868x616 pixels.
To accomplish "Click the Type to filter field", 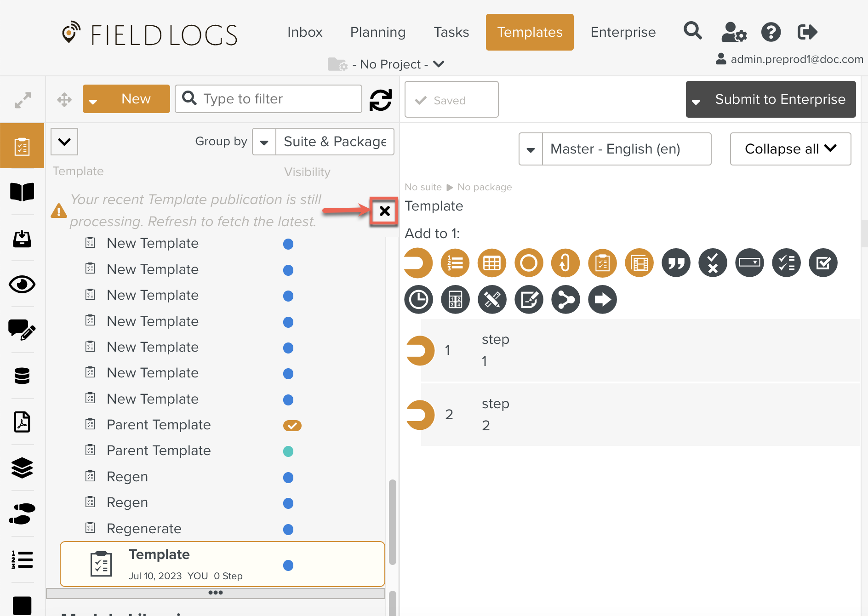I will [x=276, y=99].
